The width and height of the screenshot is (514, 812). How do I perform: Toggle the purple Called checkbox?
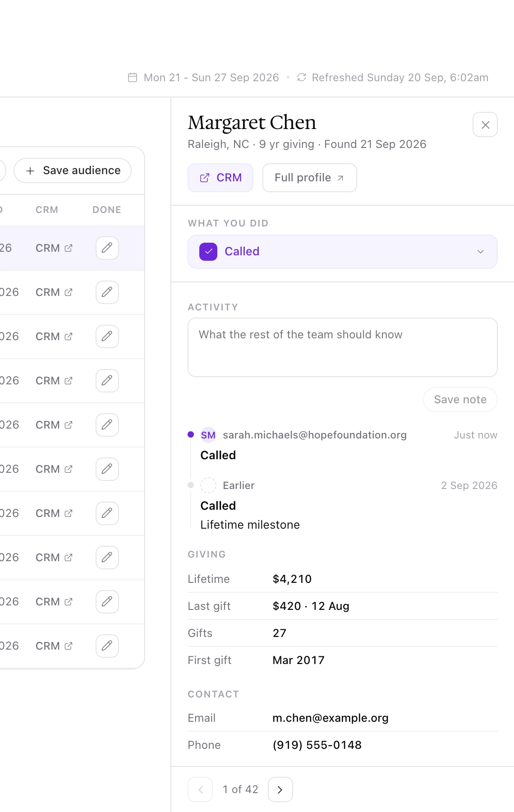pos(208,252)
